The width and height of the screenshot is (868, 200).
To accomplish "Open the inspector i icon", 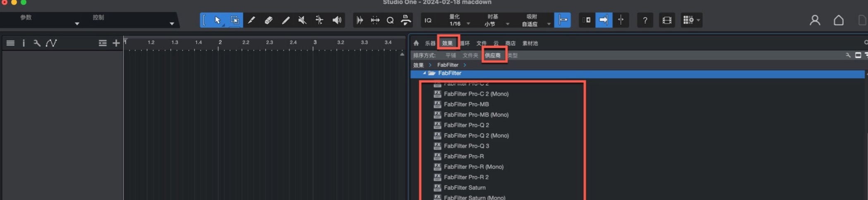I will pos(24,43).
